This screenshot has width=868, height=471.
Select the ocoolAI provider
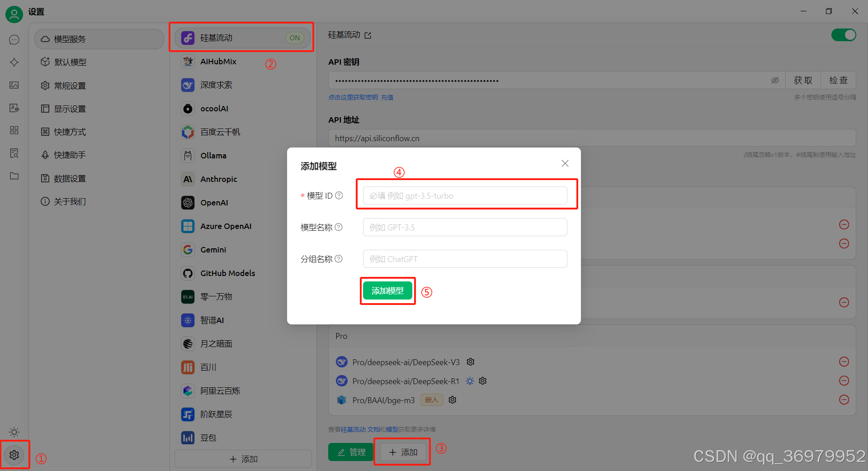243,109
